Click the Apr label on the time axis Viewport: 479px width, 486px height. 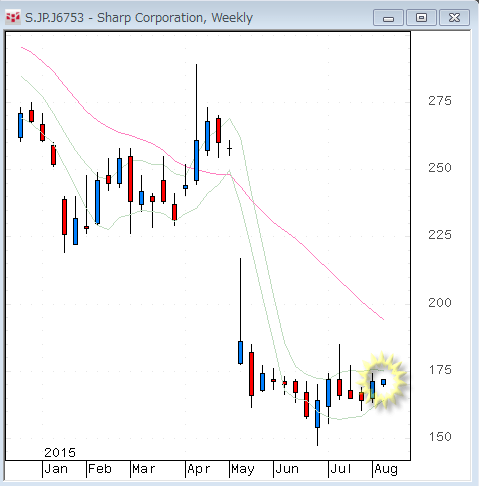point(199,470)
